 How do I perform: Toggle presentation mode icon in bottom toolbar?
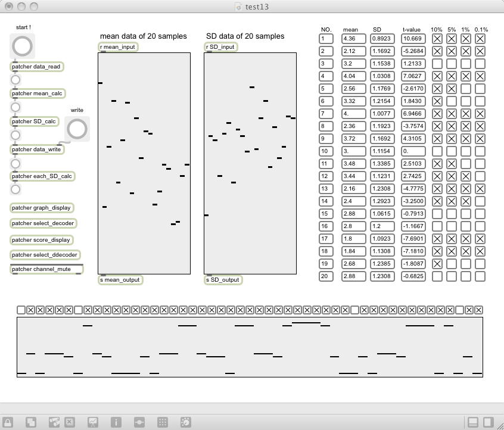click(x=93, y=422)
